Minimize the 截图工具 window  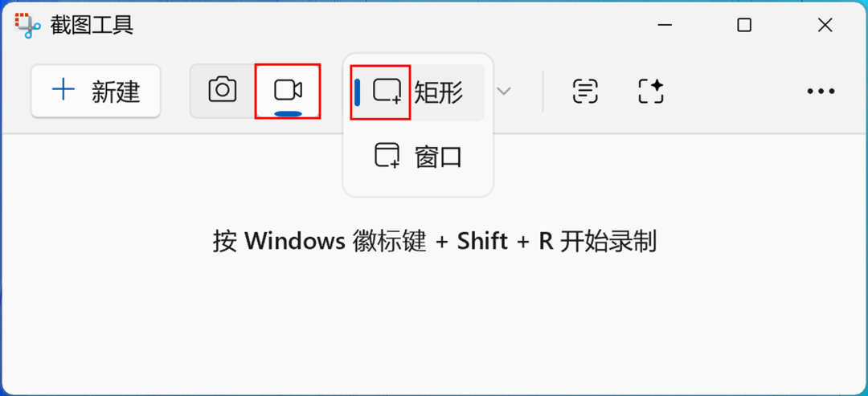pos(663,26)
